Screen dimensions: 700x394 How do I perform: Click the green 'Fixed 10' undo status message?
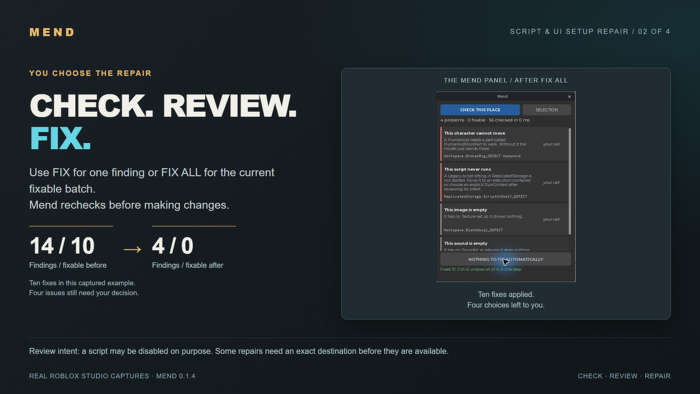tap(481, 269)
